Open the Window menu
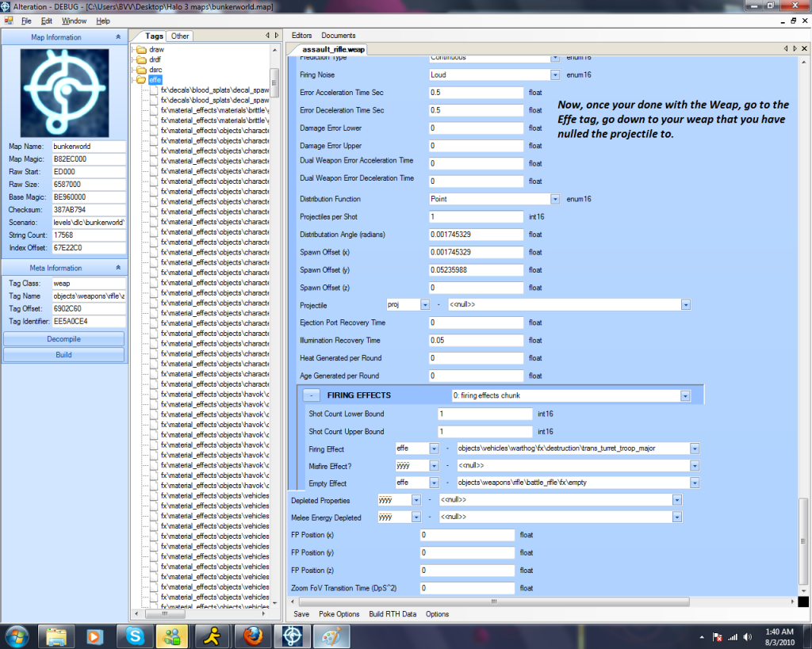 click(74, 21)
